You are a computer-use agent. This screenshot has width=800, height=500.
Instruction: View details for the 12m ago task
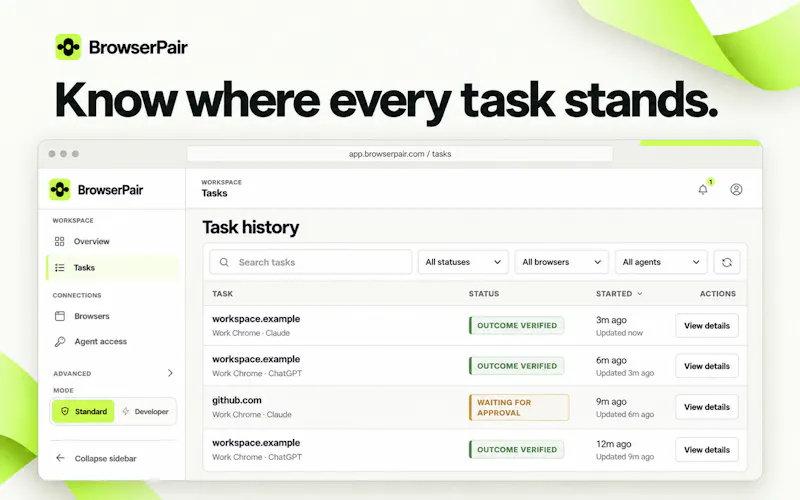coord(707,449)
